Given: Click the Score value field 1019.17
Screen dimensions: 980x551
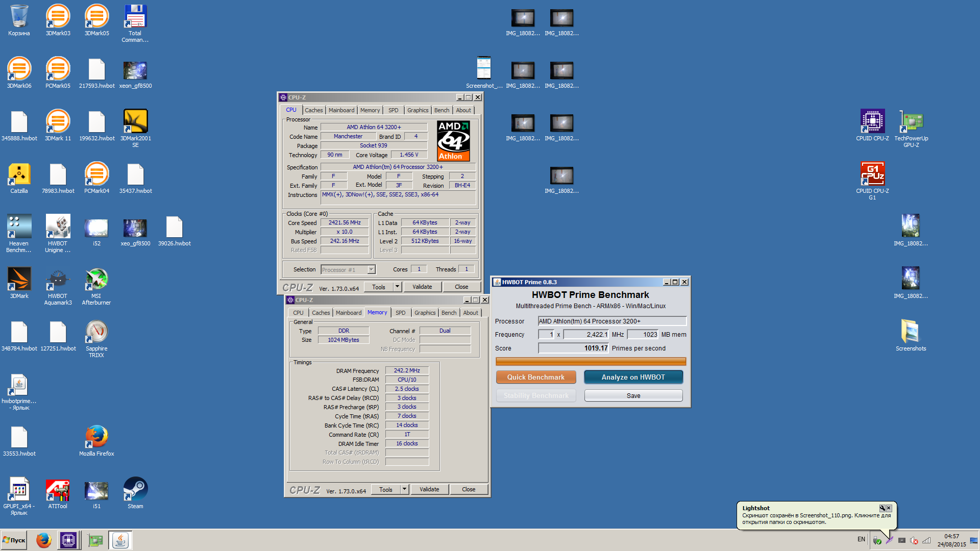Looking at the screenshot, I should pos(573,348).
